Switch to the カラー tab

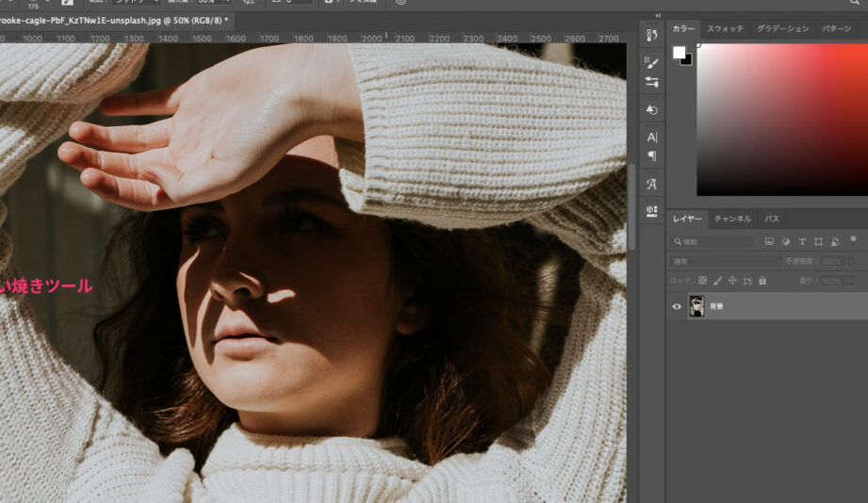[683, 28]
